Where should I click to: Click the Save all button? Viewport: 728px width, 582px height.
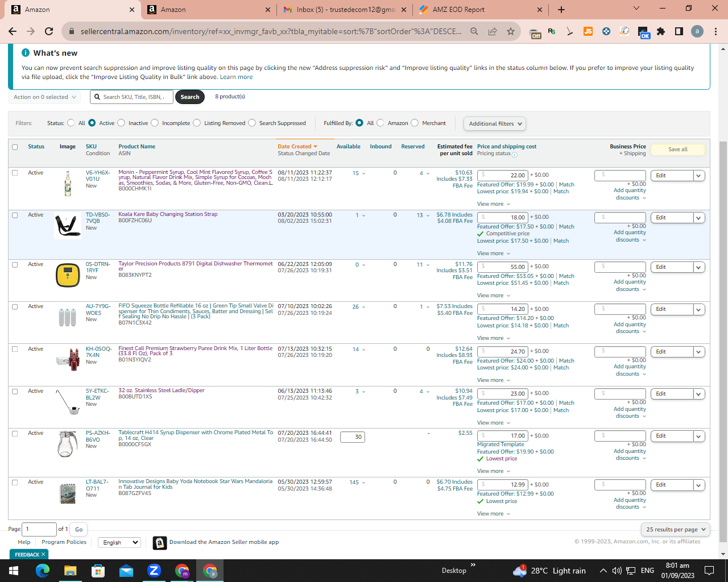point(678,149)
